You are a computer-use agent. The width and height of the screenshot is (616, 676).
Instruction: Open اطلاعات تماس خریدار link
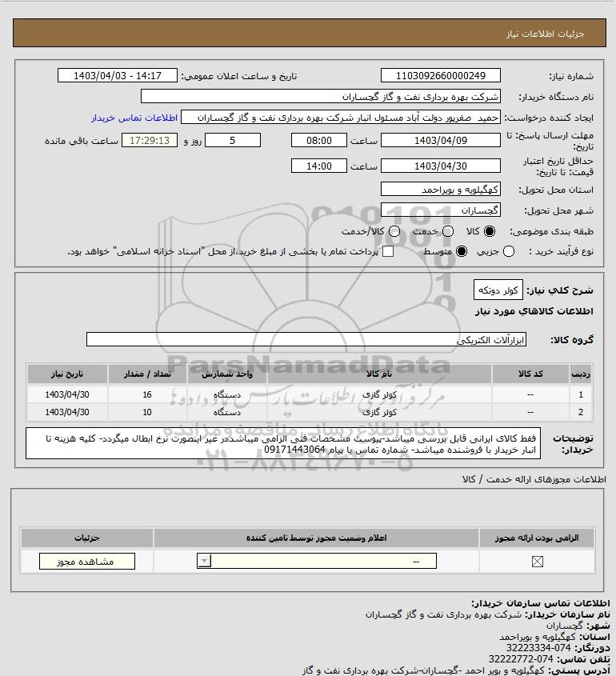pos(134,118)
